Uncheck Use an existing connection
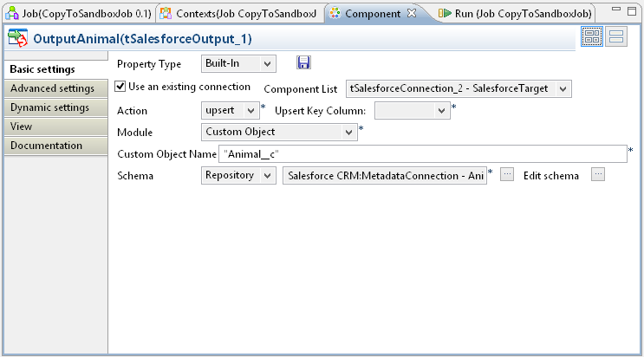The image size is (644, 357). tap(120, 87)
